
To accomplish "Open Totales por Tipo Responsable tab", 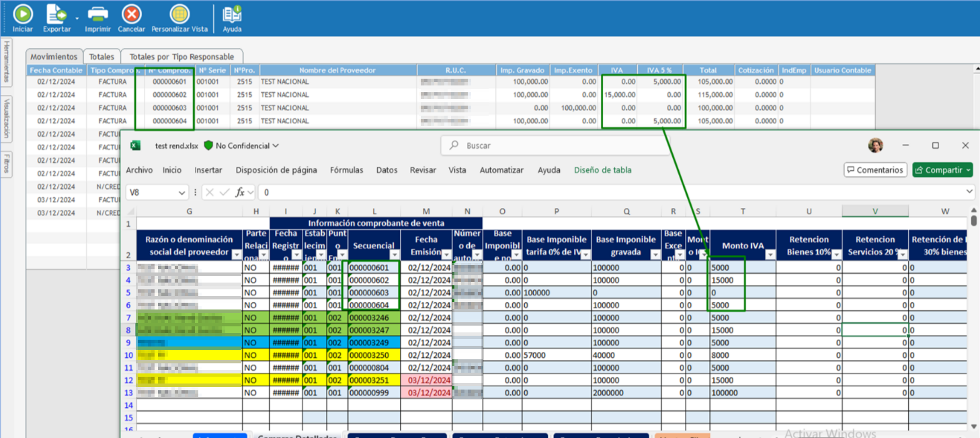I will coord(181,57).
